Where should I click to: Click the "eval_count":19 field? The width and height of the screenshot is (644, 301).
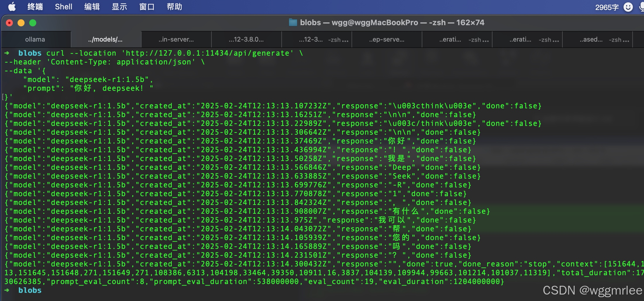(x=338, y=282)
